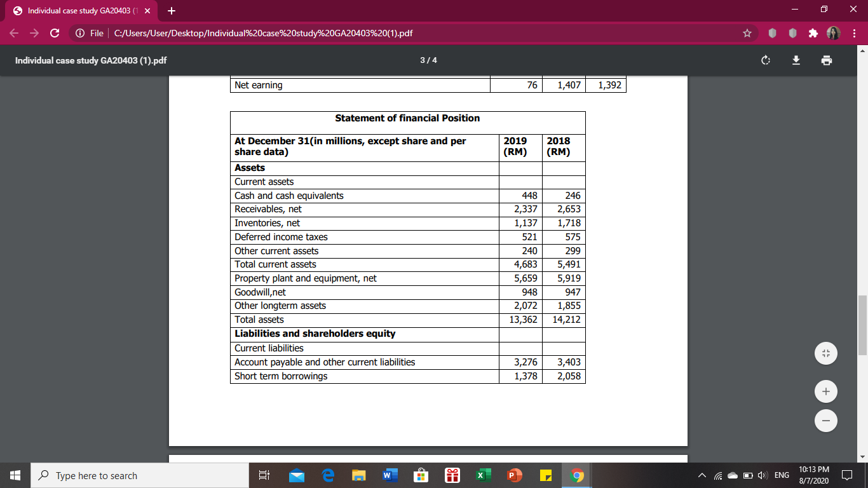The width and height of the screenshot is (868, 488).
Task: Zoom out on the PDF page
Action: click(825, 420)
